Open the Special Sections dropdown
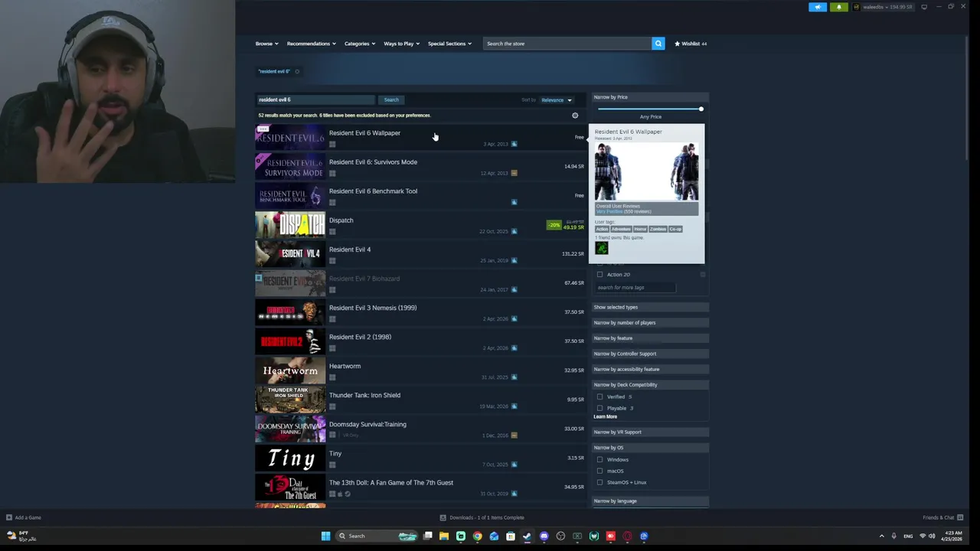 coord(449,44)
